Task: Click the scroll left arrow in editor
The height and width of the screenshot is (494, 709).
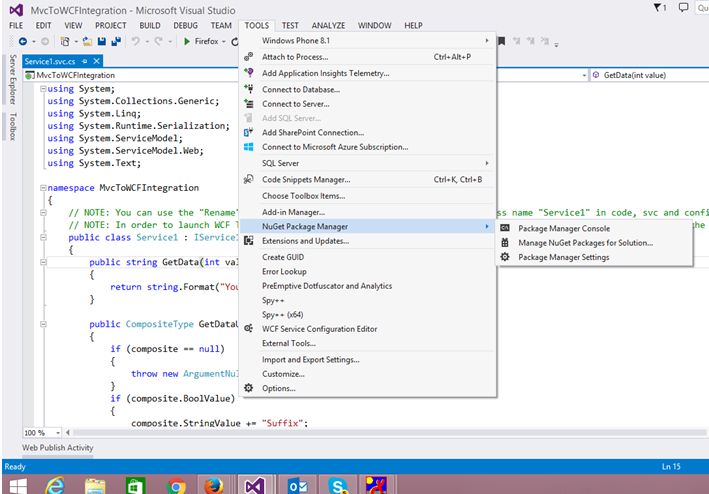Action: (68, 433)
